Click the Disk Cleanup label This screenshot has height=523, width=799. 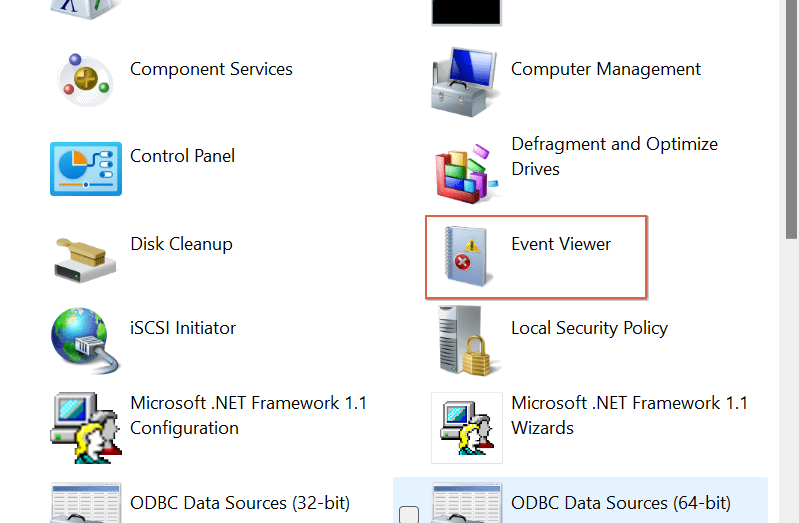(x=181, y=244)
